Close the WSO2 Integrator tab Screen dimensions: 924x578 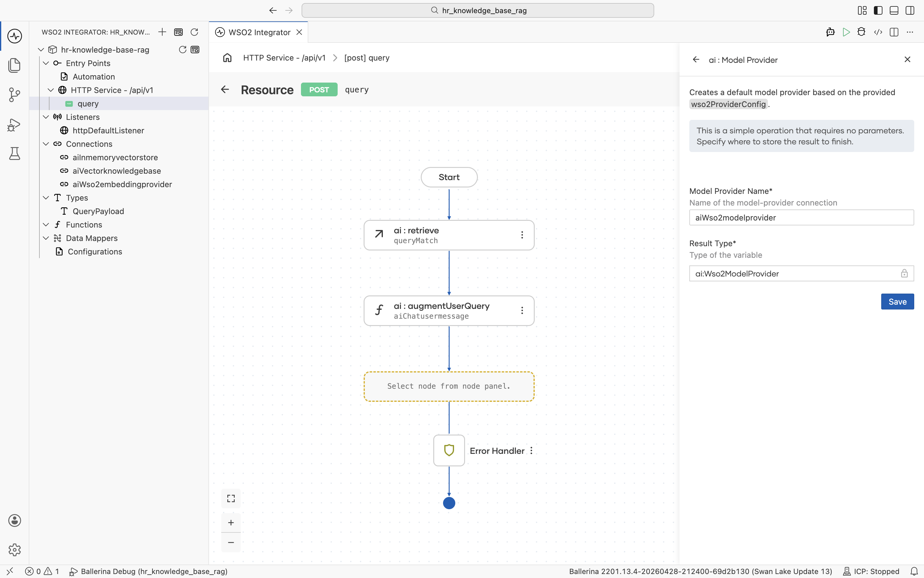coord(299,32)
